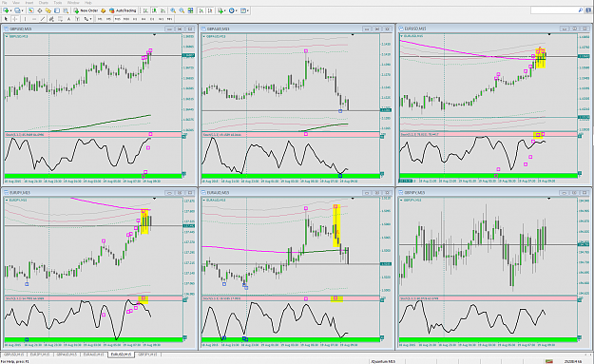Open the Strategy Tester icon
Viewport: 594px width, 364px height.
[x=66, y=10]
